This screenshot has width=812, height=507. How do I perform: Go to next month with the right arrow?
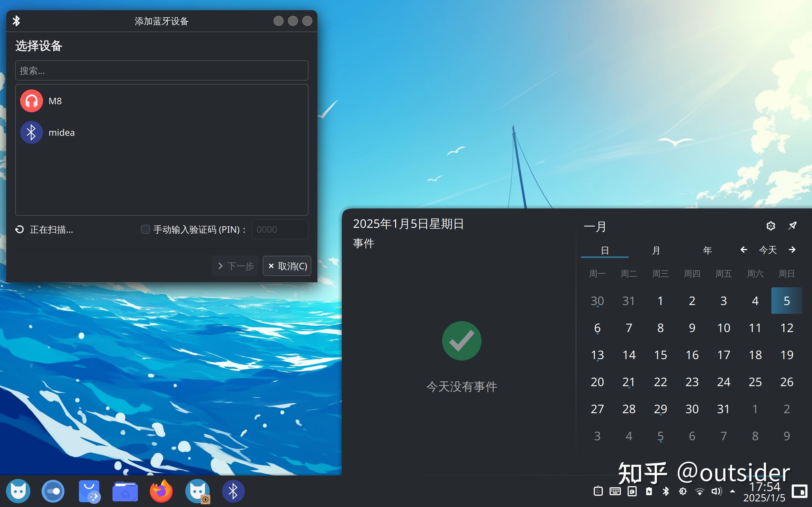tap(793, 250)
